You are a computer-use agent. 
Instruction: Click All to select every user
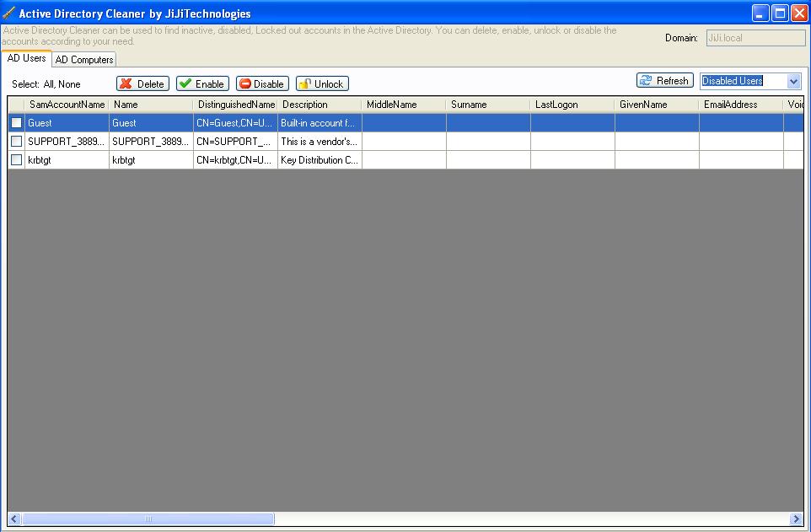pyautogui.click(x=48, y=84)
